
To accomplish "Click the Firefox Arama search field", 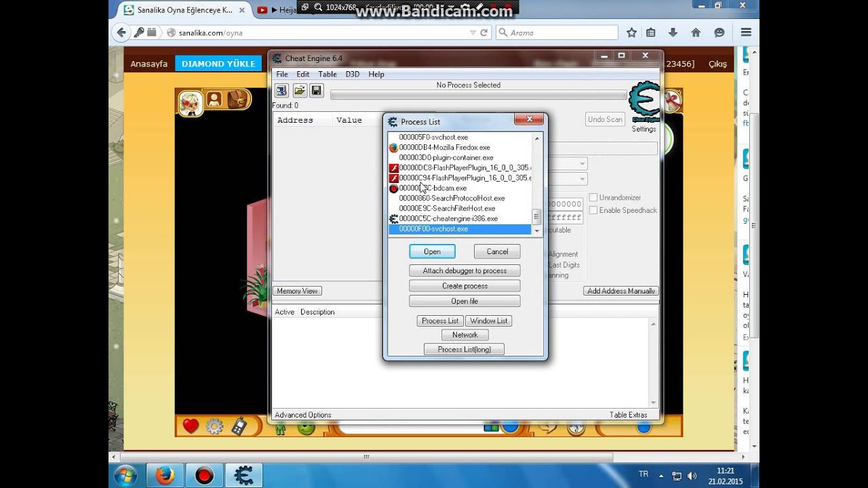I will (x=557, y=33).
